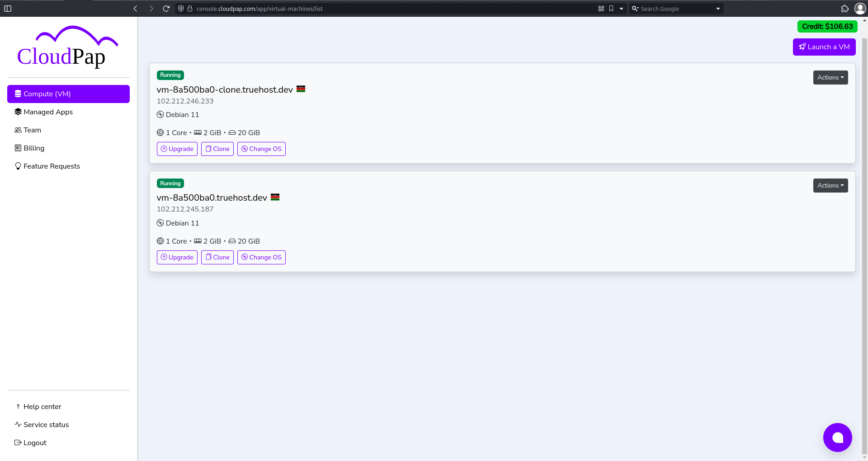
Task: Click Change OS for vm-8a500ba0.truehost.dev
Action: [x=261, y=257]
